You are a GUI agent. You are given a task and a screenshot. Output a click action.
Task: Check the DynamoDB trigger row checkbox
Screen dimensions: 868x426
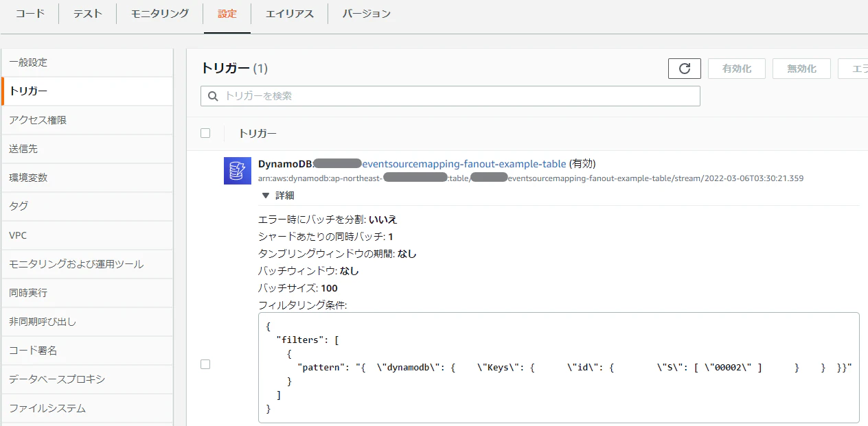(x=205, y=364)
